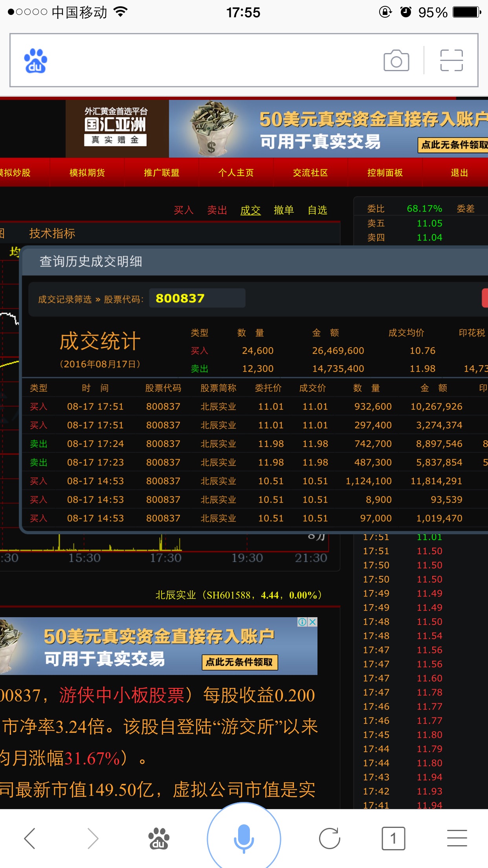Tap the browser forward arrow
The image size is (488, 868).
[x=92, y=838]
